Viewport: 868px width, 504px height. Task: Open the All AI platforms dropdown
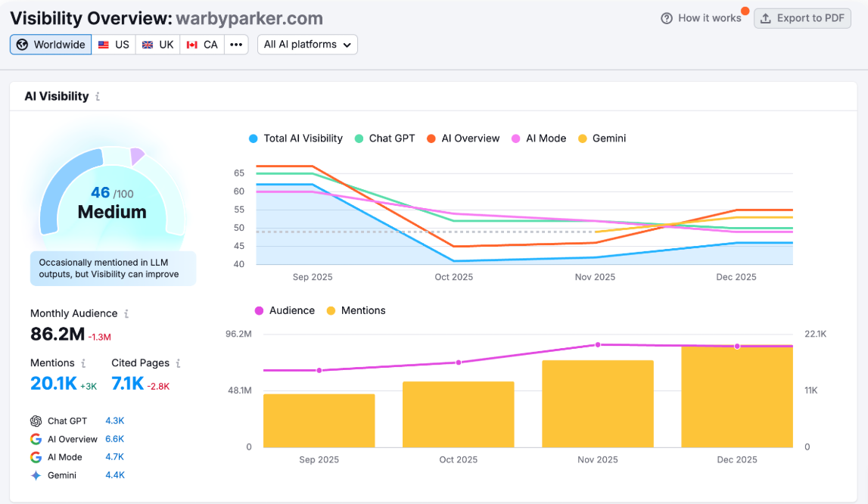click(x=307, y=44)
